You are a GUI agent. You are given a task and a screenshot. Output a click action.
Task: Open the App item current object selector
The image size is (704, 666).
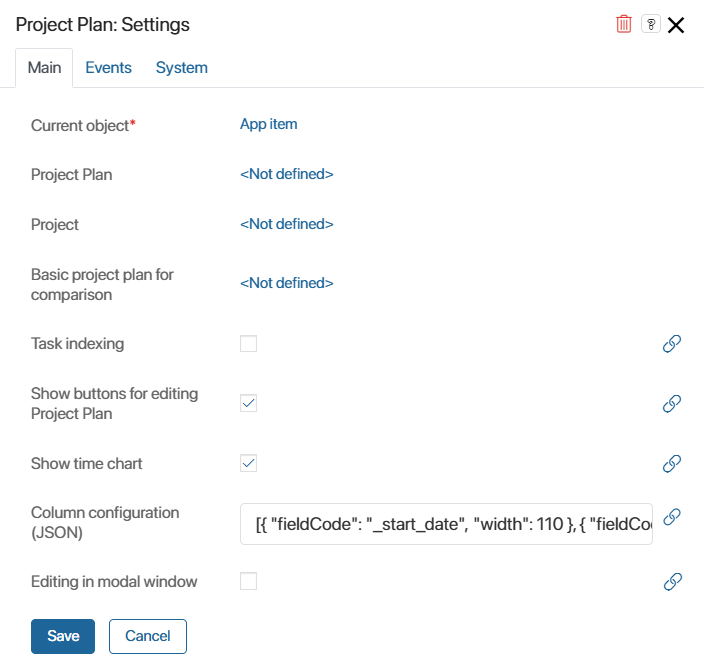point(268,124)
